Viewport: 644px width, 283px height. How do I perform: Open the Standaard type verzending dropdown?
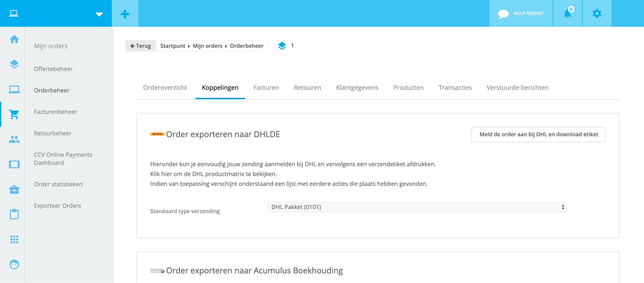(417, 207)
